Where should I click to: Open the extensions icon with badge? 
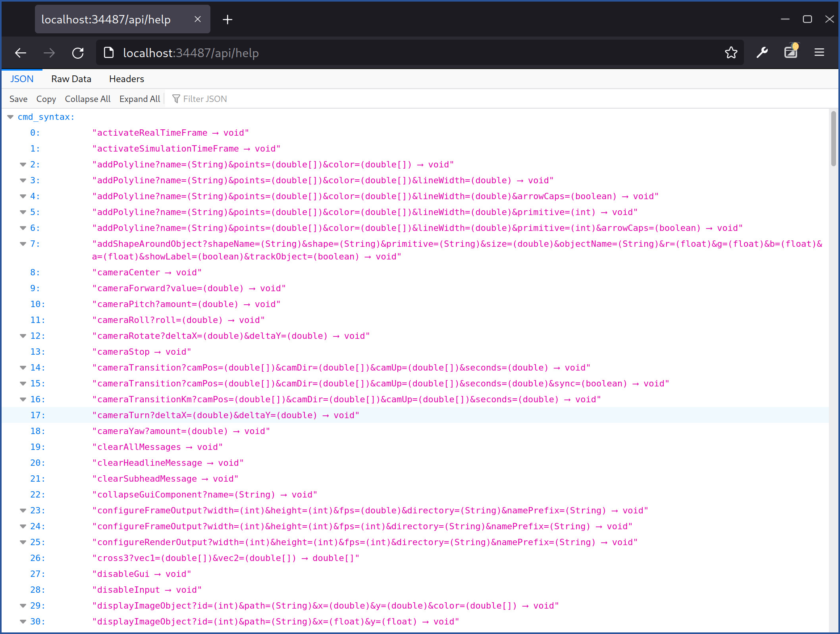791,52
